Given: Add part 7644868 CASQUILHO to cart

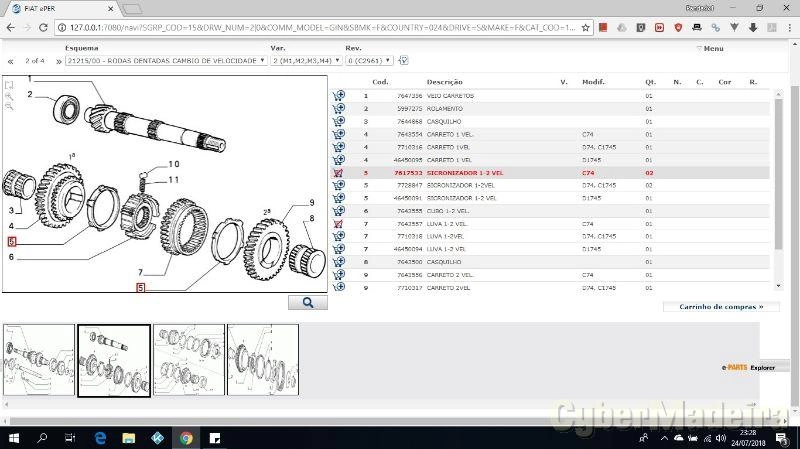Looking at the screenshot, I should (x=339, y=121).
